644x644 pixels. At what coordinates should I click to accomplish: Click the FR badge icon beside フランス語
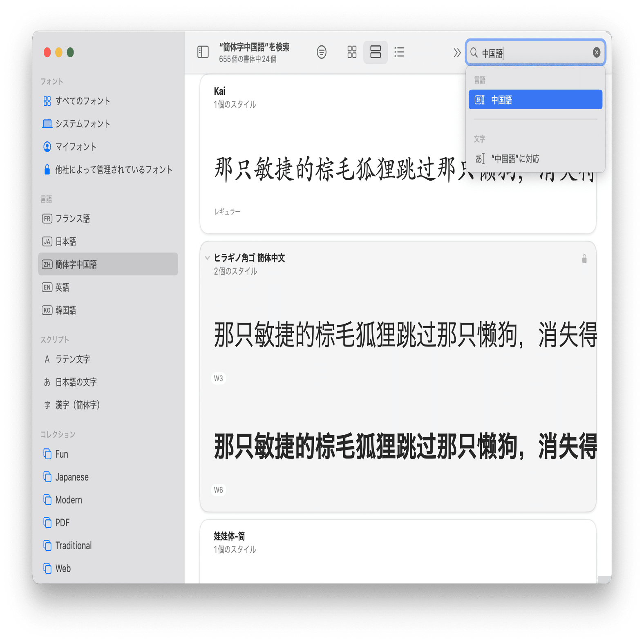[x=47, y=219]
